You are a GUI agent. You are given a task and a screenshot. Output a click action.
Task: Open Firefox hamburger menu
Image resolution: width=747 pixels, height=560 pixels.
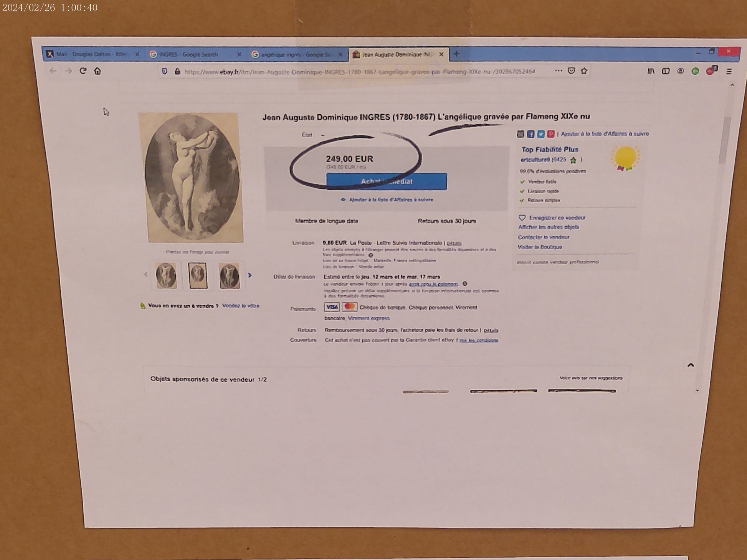(729, 71)
